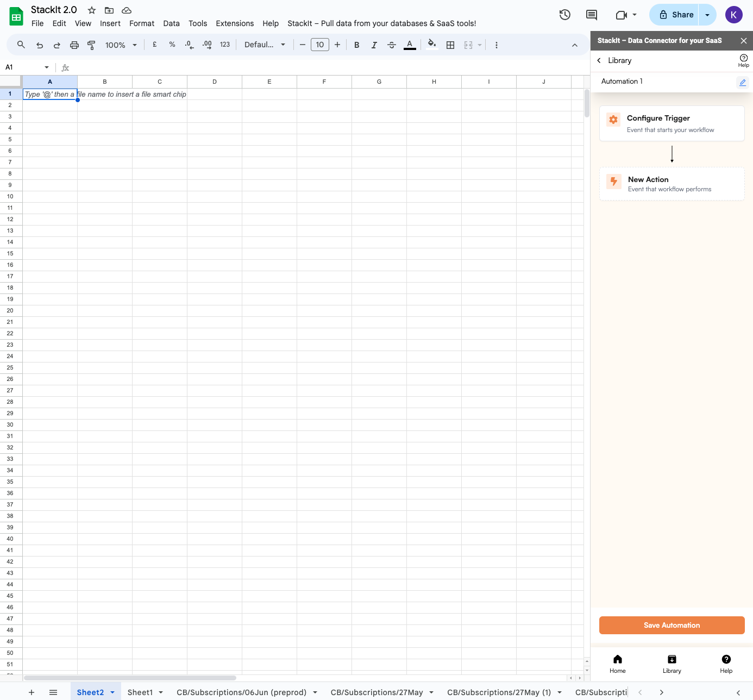Redo the last action

[57, 45]
